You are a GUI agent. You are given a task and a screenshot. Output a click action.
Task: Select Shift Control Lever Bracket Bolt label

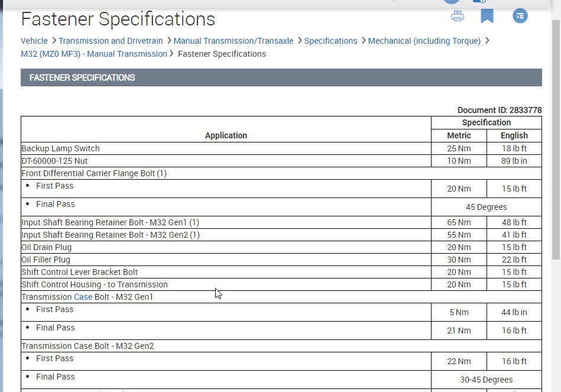[79, 272]
